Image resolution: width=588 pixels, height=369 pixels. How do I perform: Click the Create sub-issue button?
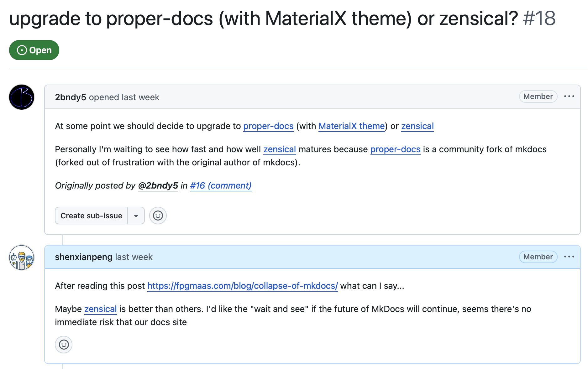(91, 216)
